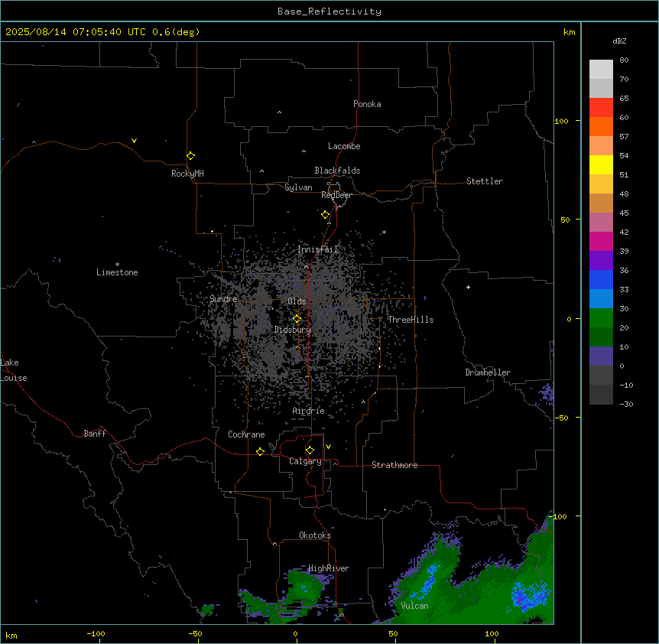Screen dimensions: 659x644
Task: Click the Base_Reflectivity title
Action: pos(329,11)
